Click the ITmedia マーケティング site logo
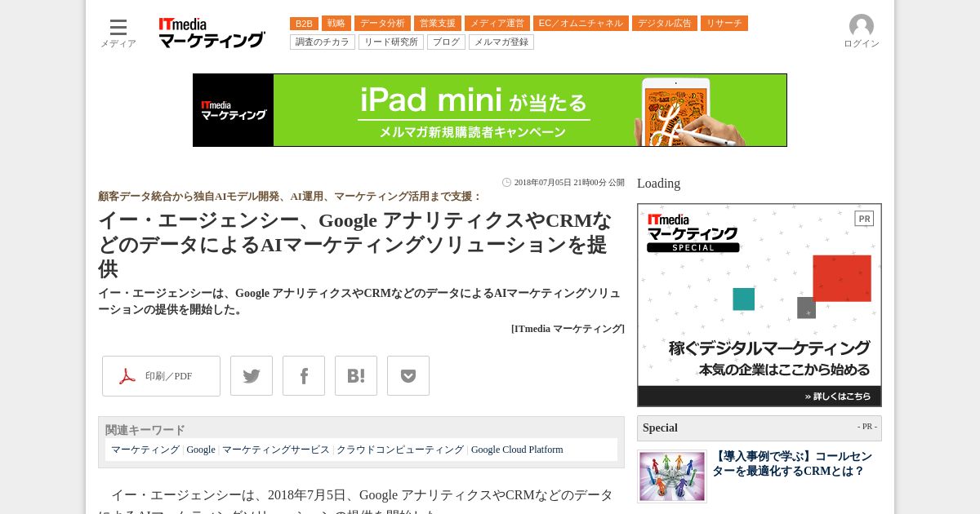 click(212, 33)
